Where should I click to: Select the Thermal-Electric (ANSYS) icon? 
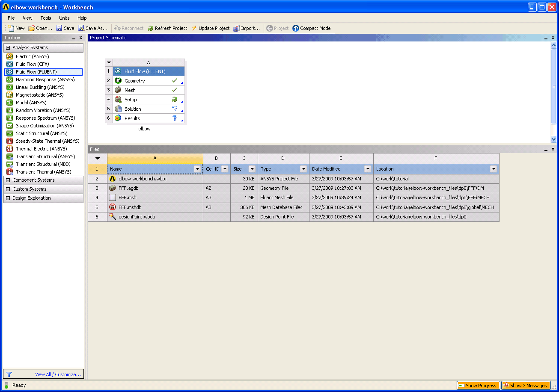pos(9,149)
